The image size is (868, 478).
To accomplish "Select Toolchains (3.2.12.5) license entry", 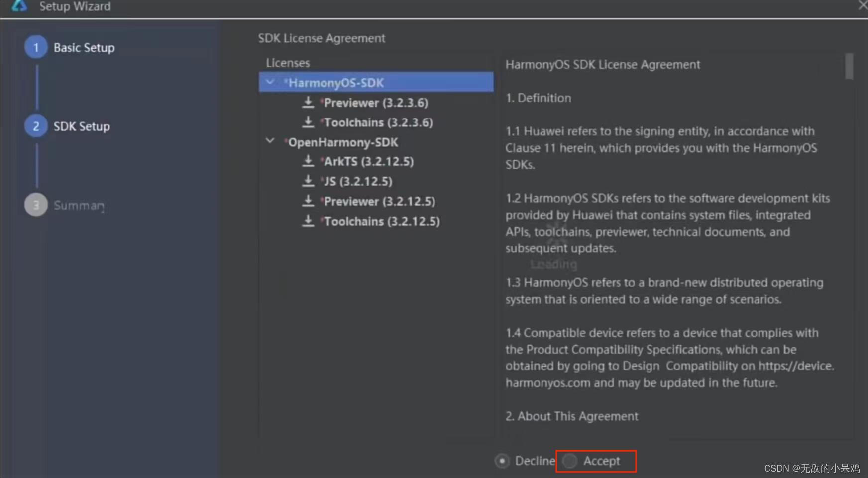I will click(x=381, y=222).
